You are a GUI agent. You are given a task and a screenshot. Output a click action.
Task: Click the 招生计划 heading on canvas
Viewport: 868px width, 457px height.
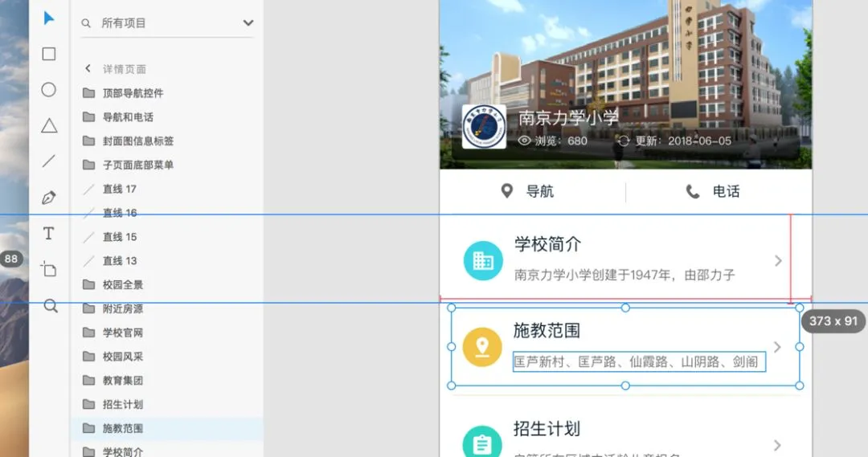(x=547, y=429)
